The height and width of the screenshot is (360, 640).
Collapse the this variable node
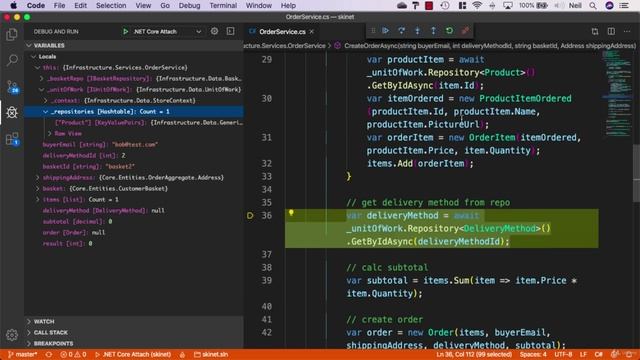[38, 67]
